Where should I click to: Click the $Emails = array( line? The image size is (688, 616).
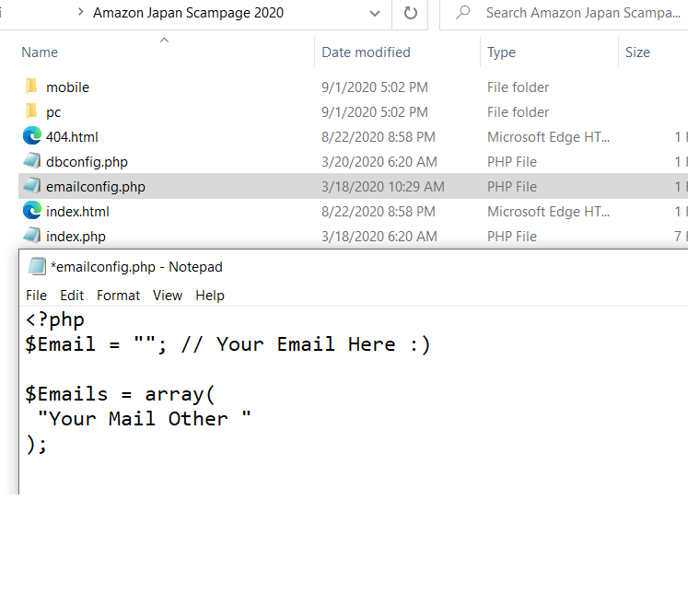(120, 394)
